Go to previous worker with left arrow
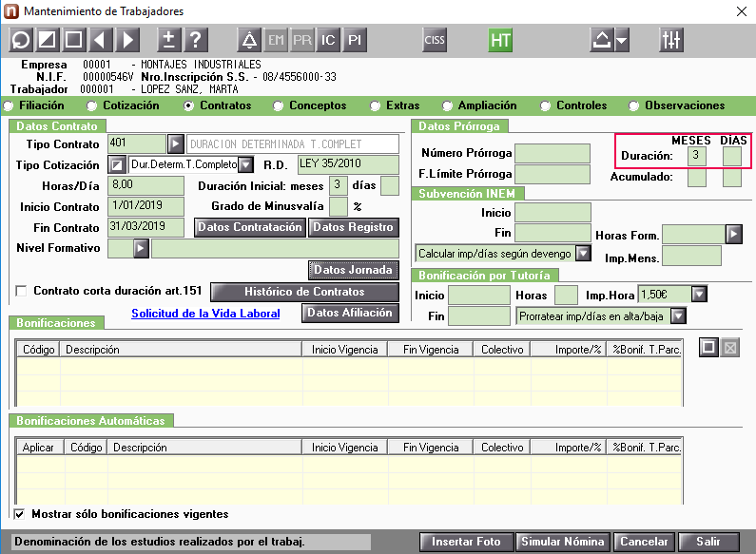 [x=100, y=40]
